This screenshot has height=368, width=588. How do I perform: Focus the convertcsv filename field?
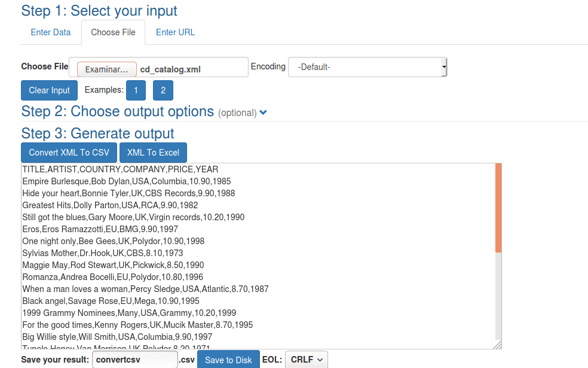134,360
